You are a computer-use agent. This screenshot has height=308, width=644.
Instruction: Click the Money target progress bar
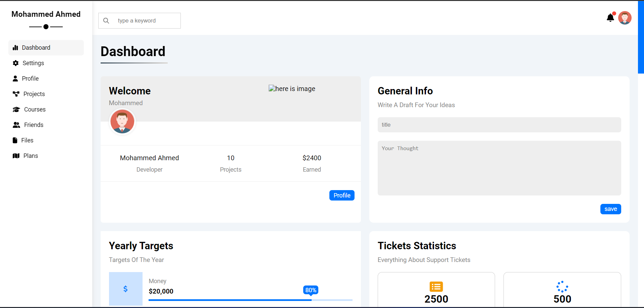coord(251,300)
